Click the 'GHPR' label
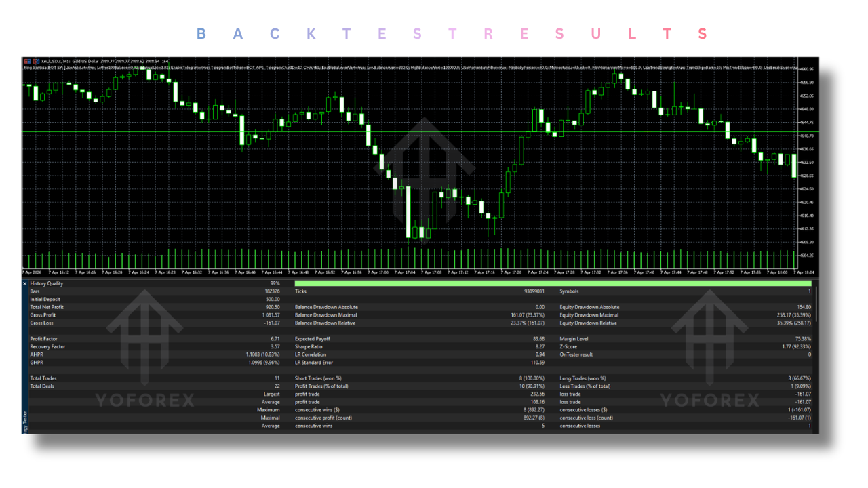Screen dimensions: 868x488 tap(37, 363)
